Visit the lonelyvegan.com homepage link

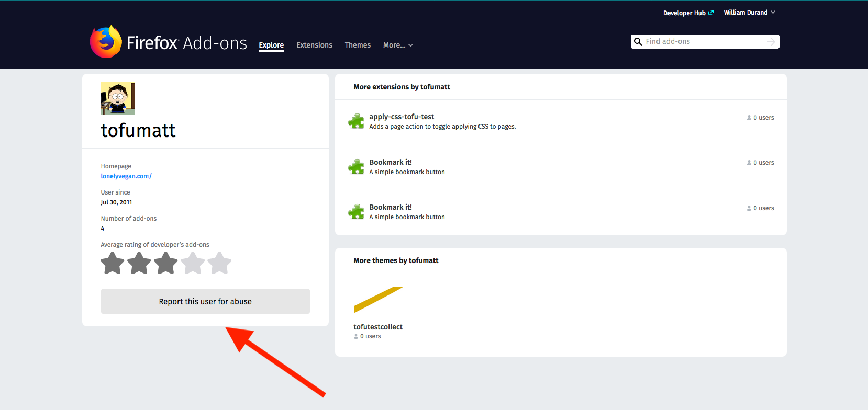click(126, 176)
